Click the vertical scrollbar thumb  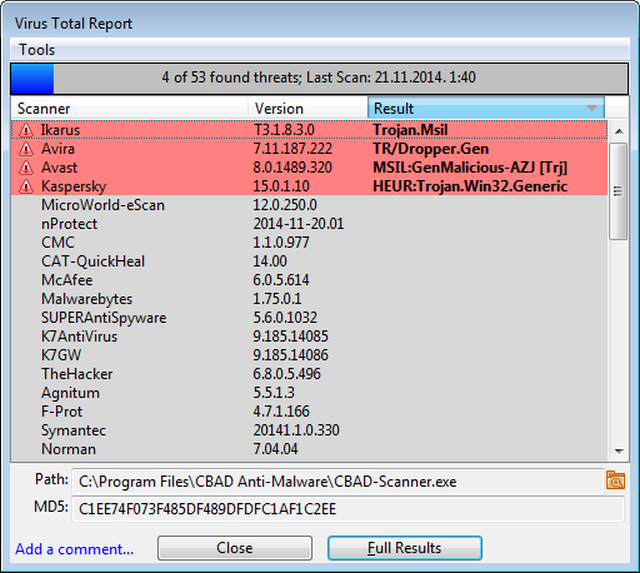pos(618,191)
